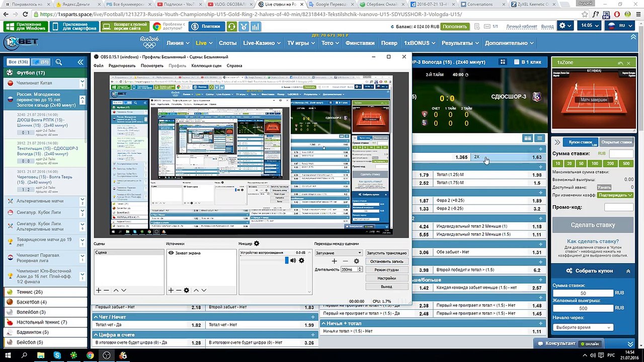Move scene down in OBS Сцены panel

tap(124, 290)
